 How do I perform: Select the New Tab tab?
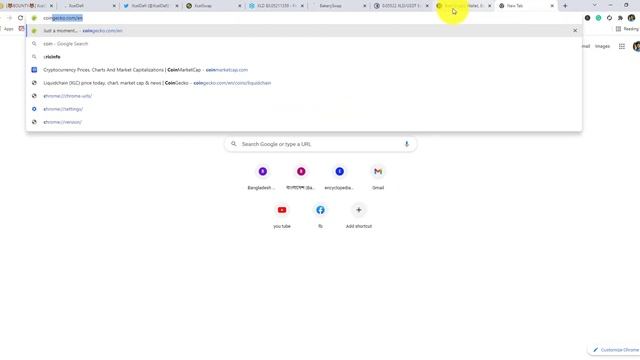(x=526, y=6)
